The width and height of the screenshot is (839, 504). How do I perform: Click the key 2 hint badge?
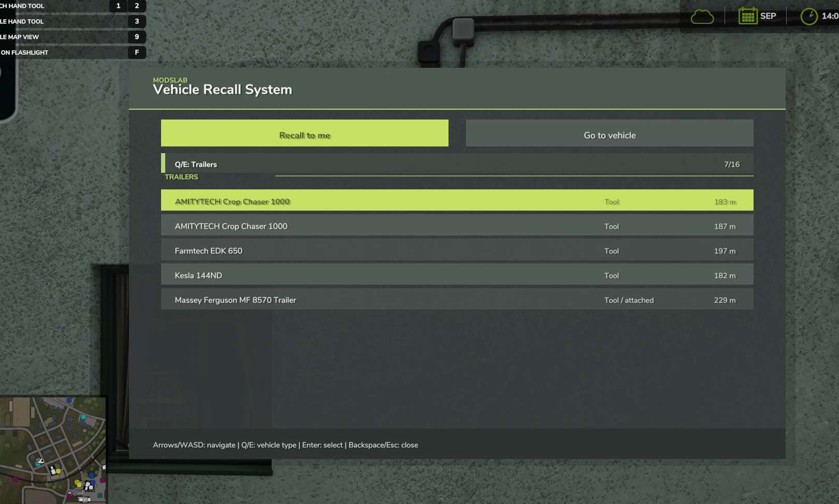(137, 6)
